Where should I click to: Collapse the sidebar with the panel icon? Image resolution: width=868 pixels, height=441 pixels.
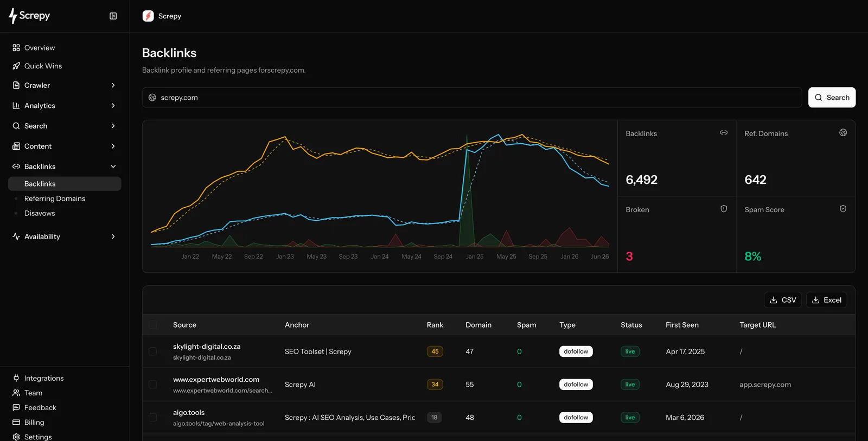113,16
